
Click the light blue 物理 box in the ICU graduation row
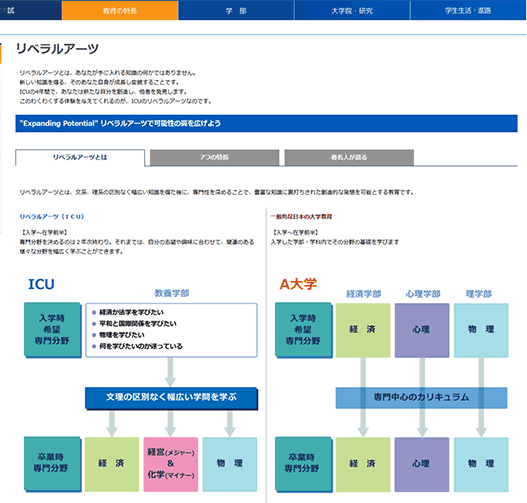230,464
